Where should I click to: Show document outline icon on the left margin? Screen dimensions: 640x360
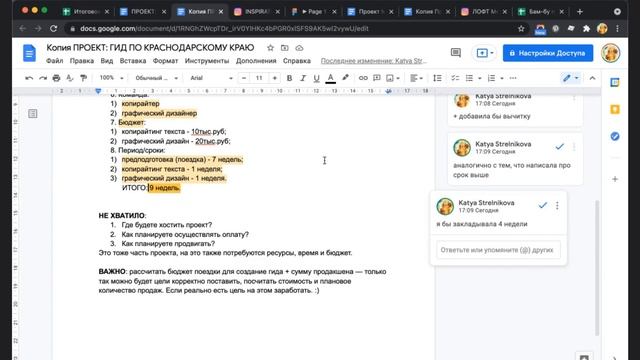point(33,113)
